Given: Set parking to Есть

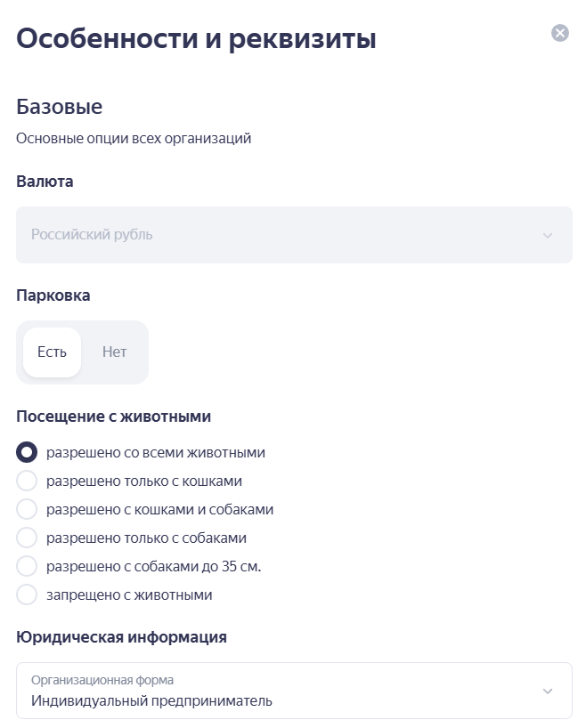Looking at the screenshot, I should coord(52,352).
